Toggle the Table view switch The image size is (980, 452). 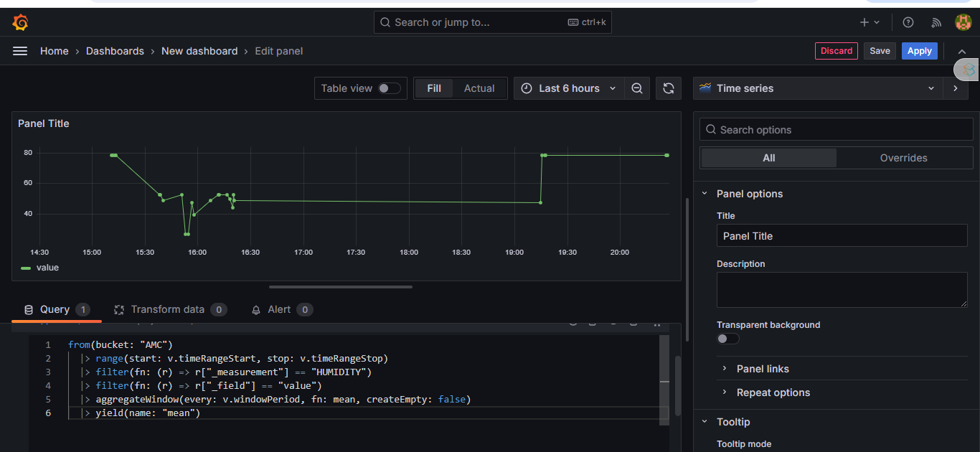tap(389, 88)
